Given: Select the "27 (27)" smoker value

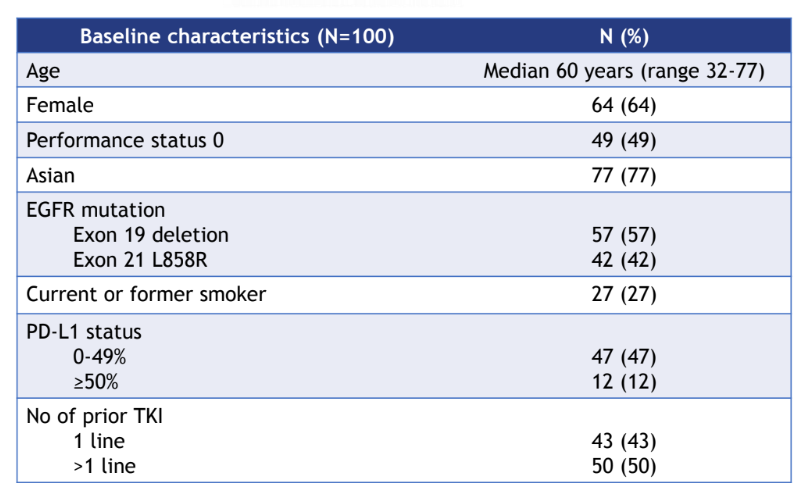Looking at the screenshot, I should tap(624, 295).
